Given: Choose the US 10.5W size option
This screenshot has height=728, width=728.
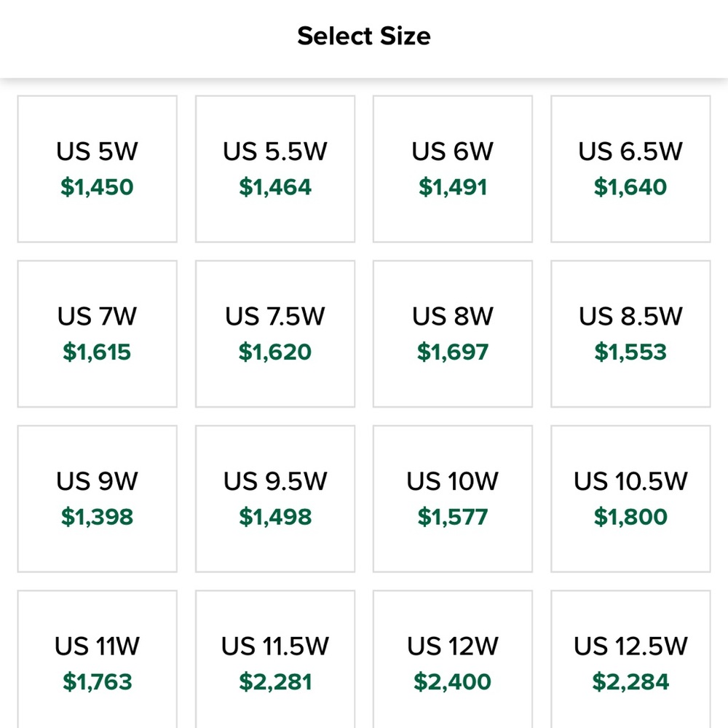Looking at the screenshot, I should coord(630,499).
